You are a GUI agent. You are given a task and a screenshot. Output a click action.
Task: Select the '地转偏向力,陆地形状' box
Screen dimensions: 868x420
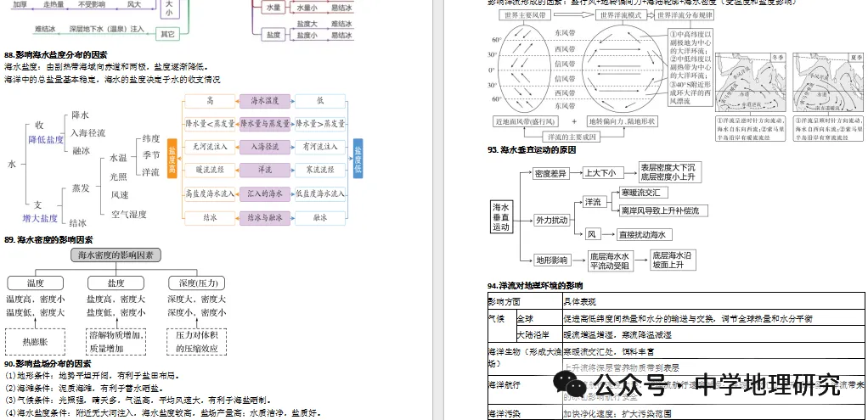[622, 121]
